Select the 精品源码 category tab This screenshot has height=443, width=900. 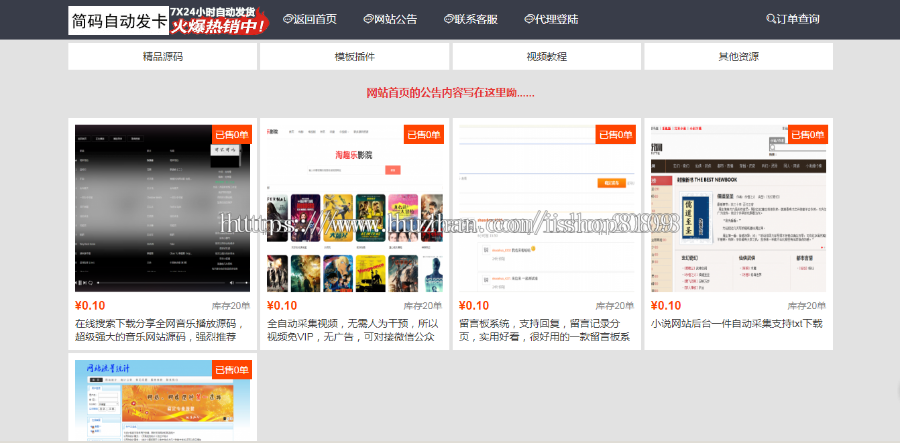pos(162,56)
